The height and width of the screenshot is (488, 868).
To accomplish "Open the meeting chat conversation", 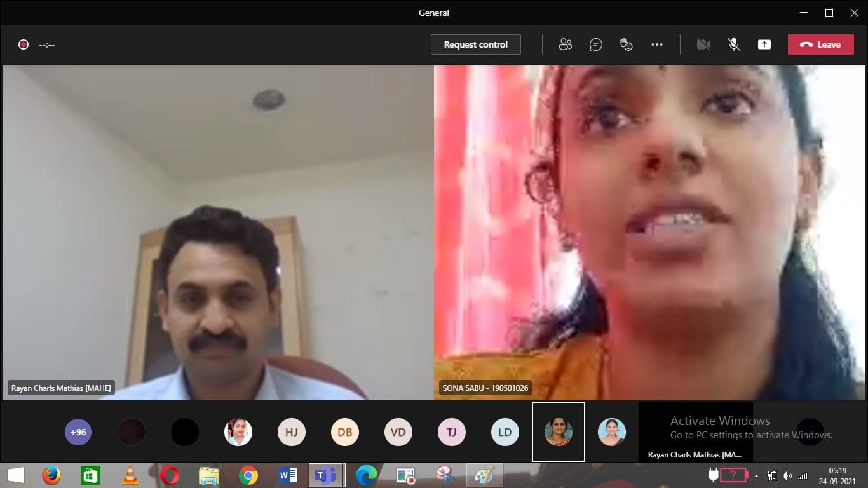I will pos(595,44).
